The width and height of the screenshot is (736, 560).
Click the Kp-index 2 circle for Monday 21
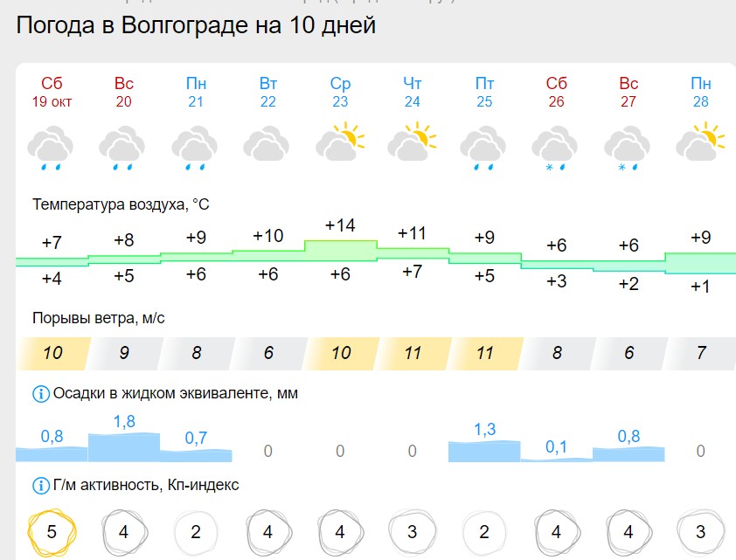[196, 531]
